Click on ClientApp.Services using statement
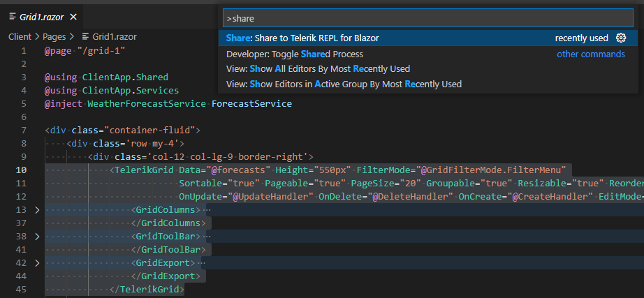This screenshot has height=298, width=644. pos(131,91)
